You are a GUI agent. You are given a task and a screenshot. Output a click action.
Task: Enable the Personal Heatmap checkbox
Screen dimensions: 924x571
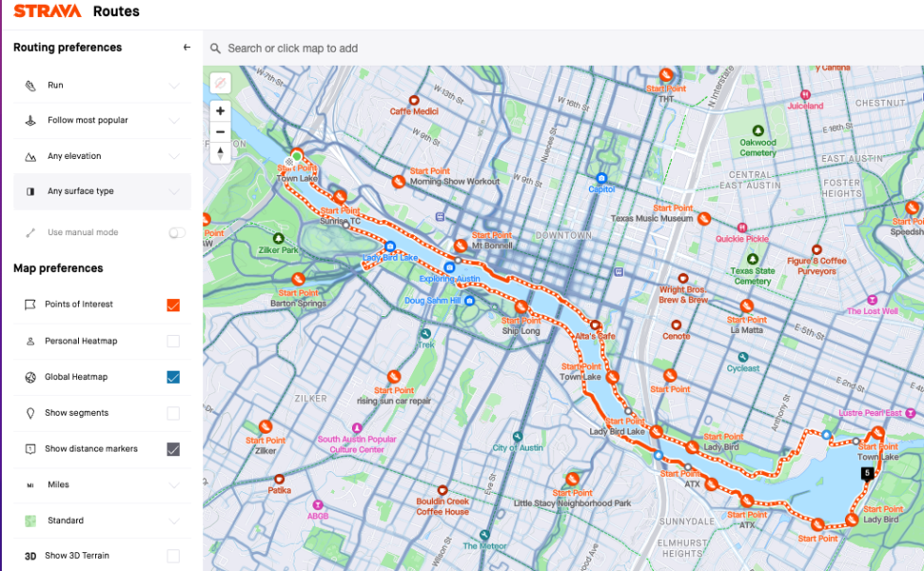173,341
